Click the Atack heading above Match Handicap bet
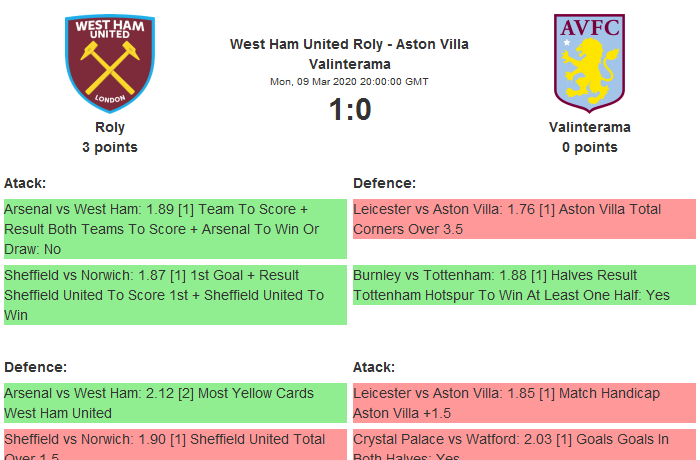 (374, 367)
